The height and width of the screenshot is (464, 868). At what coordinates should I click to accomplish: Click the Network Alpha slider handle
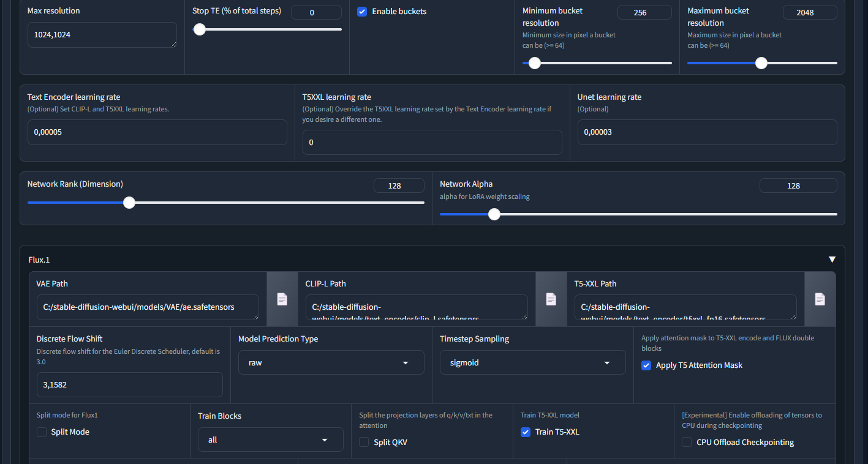(x=494, y=214)
